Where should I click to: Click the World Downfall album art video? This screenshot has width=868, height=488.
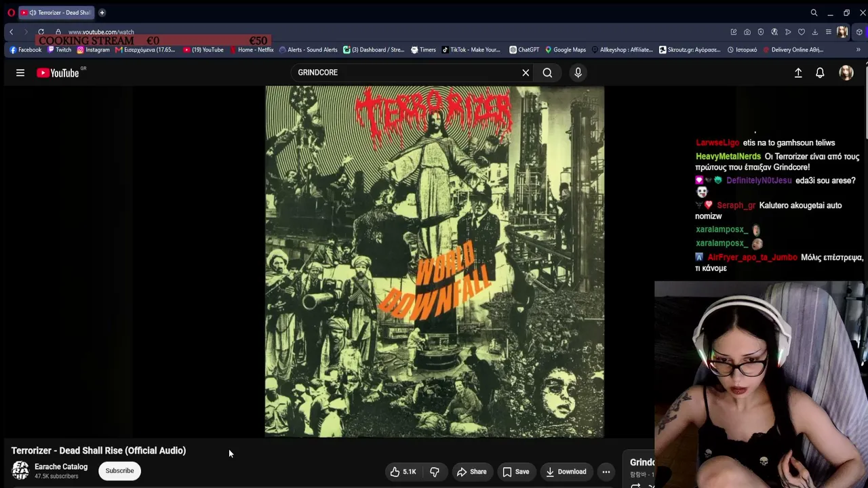(434, 262)
